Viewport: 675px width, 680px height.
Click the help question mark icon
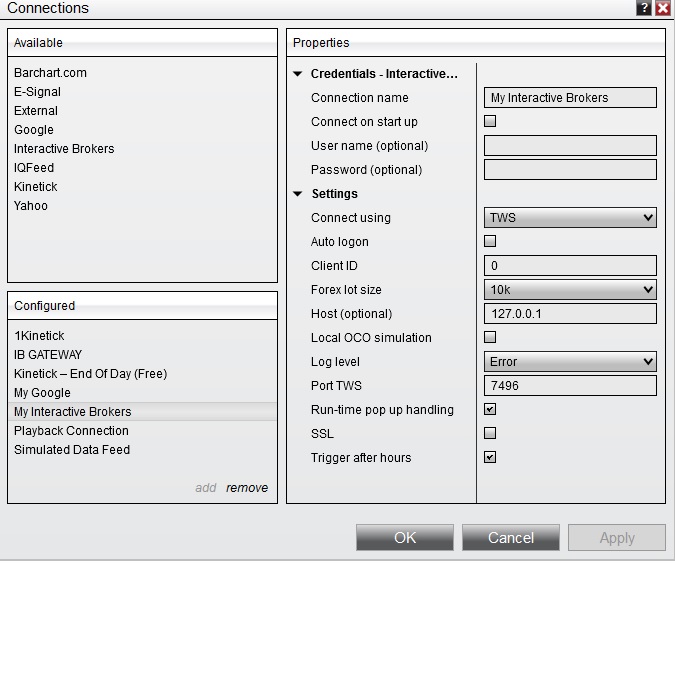click(x=644, y=8)
